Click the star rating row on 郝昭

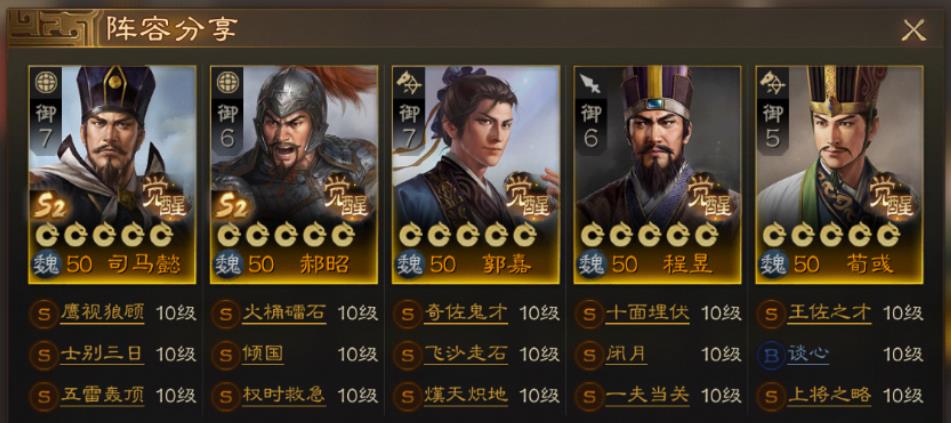pos(286,234)
